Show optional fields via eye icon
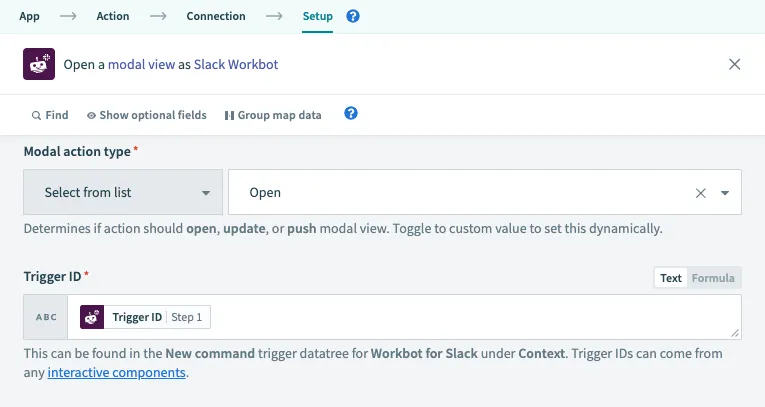 [91, 115]
